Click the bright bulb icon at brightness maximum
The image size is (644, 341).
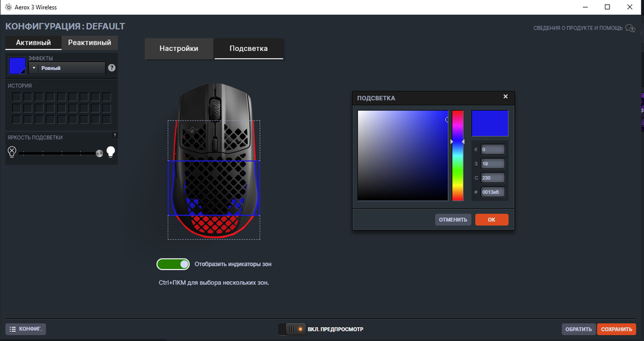[111, 152]
